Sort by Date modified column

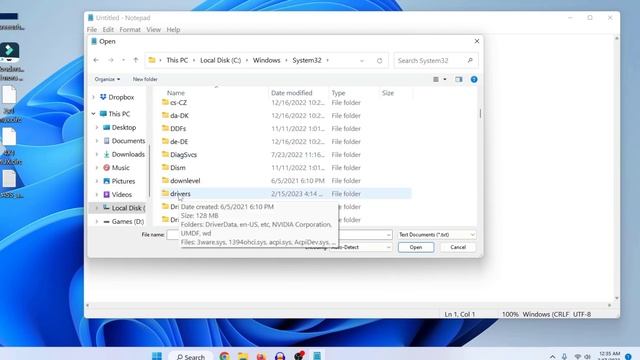pos(291,93)
